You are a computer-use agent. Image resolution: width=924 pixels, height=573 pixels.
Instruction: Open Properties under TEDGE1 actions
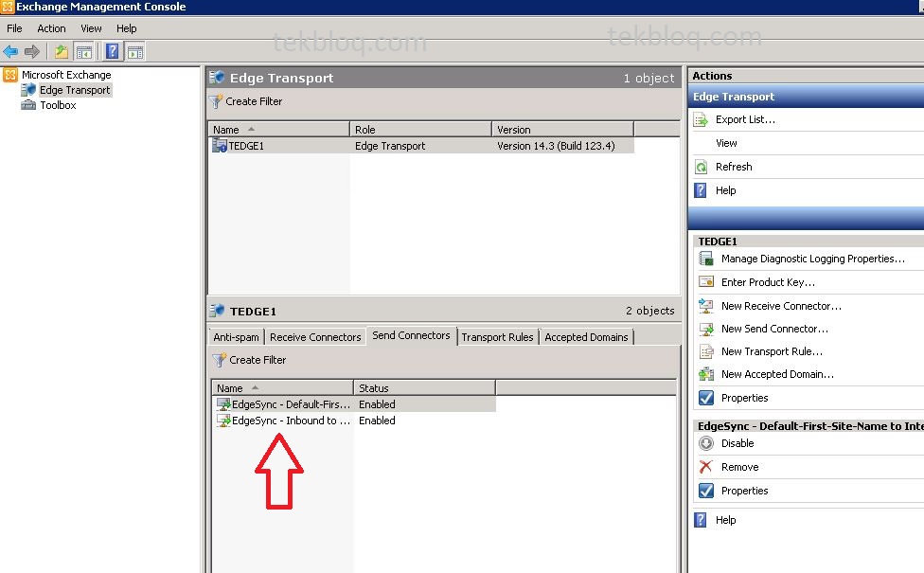click(x=744, y=398)
